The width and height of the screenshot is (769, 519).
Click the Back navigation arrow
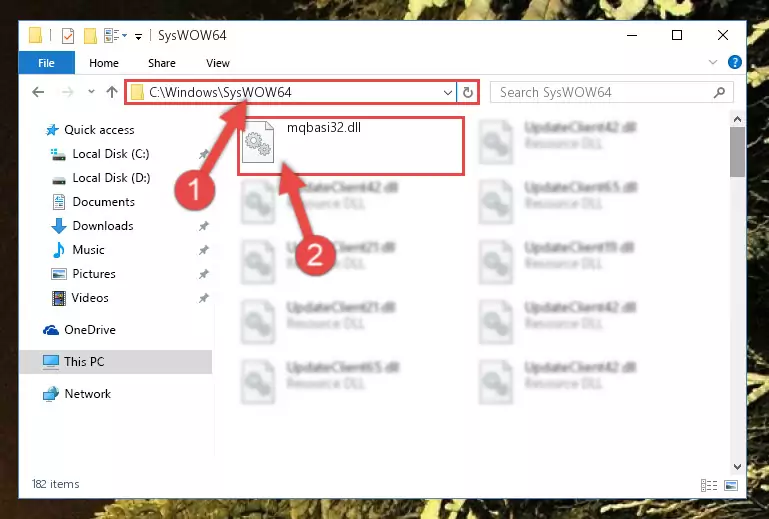point(38,92)
